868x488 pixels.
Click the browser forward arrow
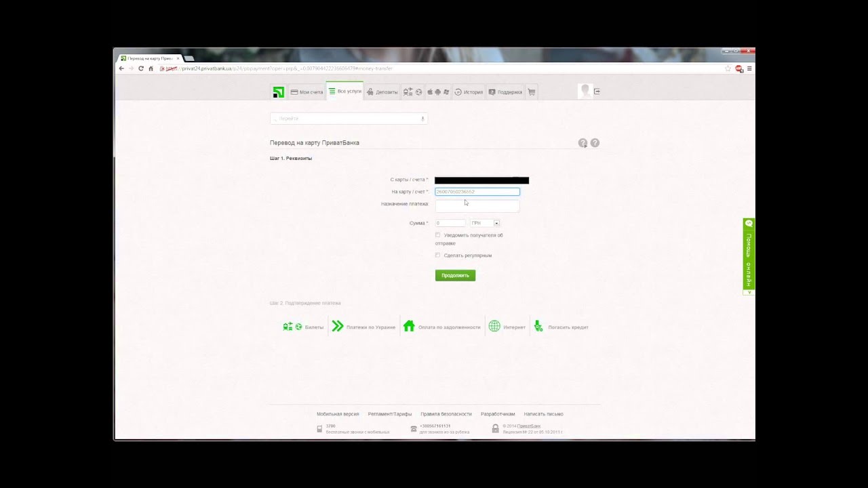point(132,68)
